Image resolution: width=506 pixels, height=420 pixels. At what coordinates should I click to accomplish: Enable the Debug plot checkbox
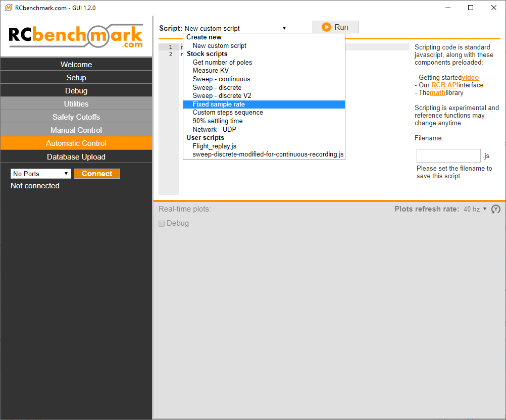(162, 223)
